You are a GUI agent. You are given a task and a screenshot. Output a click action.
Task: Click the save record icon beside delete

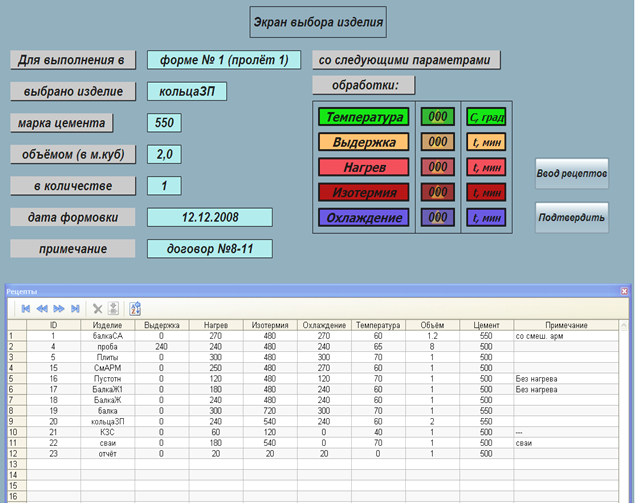click(113, 309)
